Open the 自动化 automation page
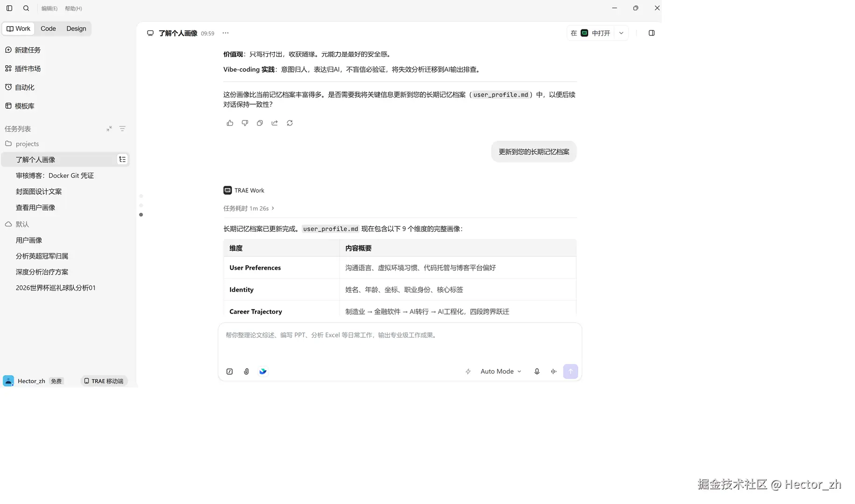This screenshot has height=504, width=855. [x=20, y=87]
